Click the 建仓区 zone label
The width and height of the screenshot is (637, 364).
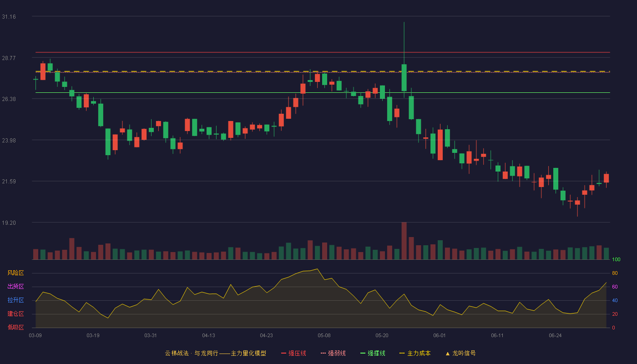[x=15, y=314]
